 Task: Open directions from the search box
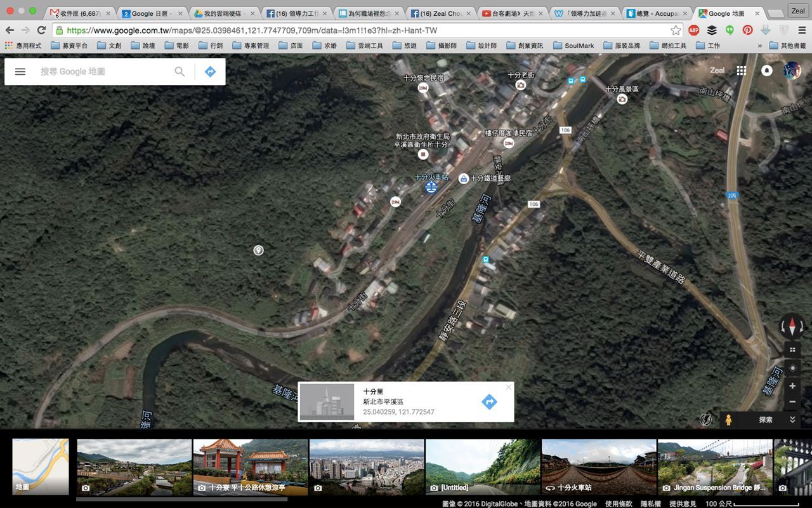211,72
